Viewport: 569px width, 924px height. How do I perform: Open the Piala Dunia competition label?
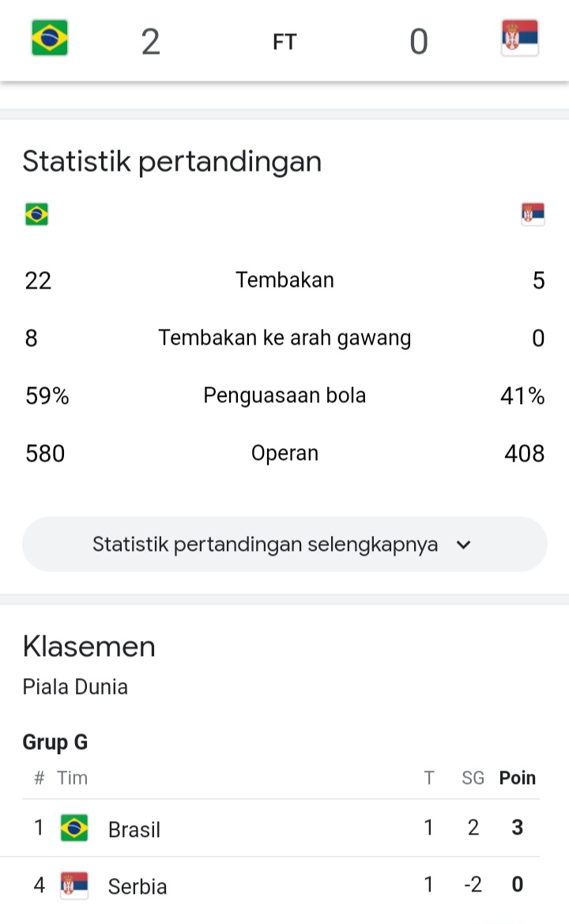point(75,687)
